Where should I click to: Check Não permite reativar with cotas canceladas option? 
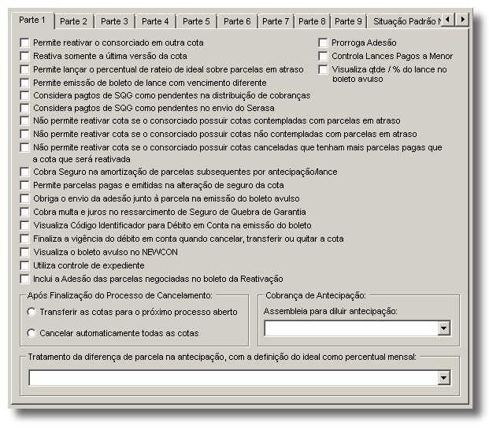coord(24,147)
